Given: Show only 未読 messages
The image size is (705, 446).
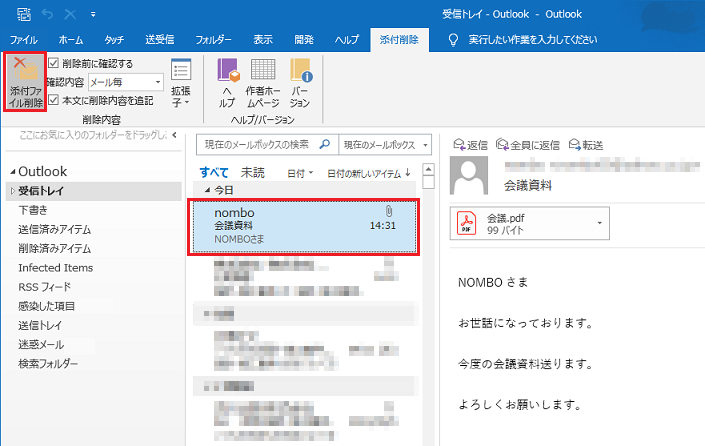Looking at the screenshot, I should tap(252, 172).
